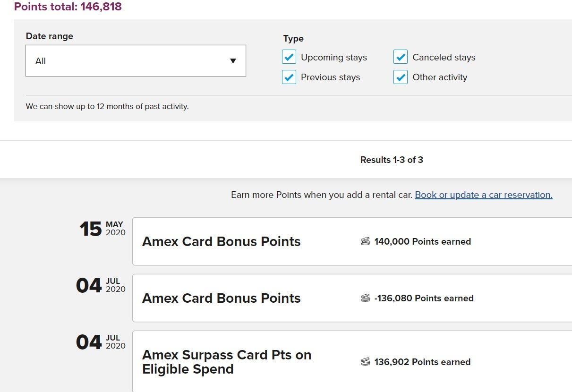Click the Results 1-3 of 3 label
Image resolution: width=572 pixels, height=392 pixels.
[392, 160]
